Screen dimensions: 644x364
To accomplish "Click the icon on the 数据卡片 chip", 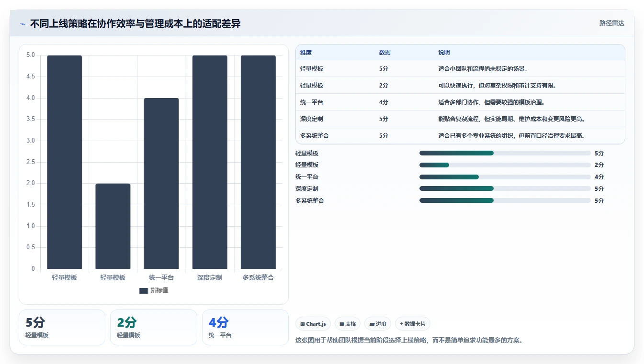I will tap(401, 324).
